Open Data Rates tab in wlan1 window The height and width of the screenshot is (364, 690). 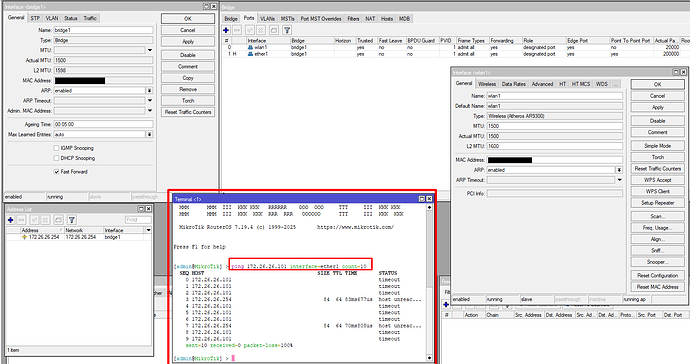[x=514, y=84]
